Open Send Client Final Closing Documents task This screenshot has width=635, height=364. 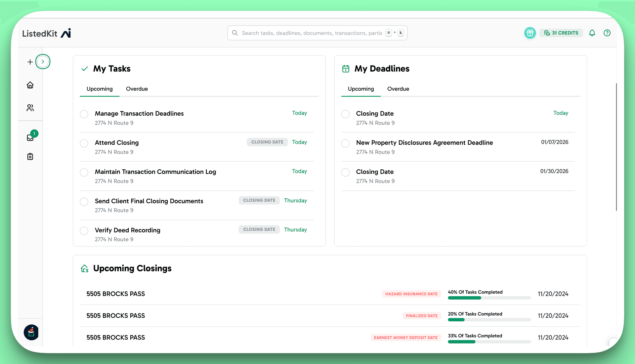(149, 201)
